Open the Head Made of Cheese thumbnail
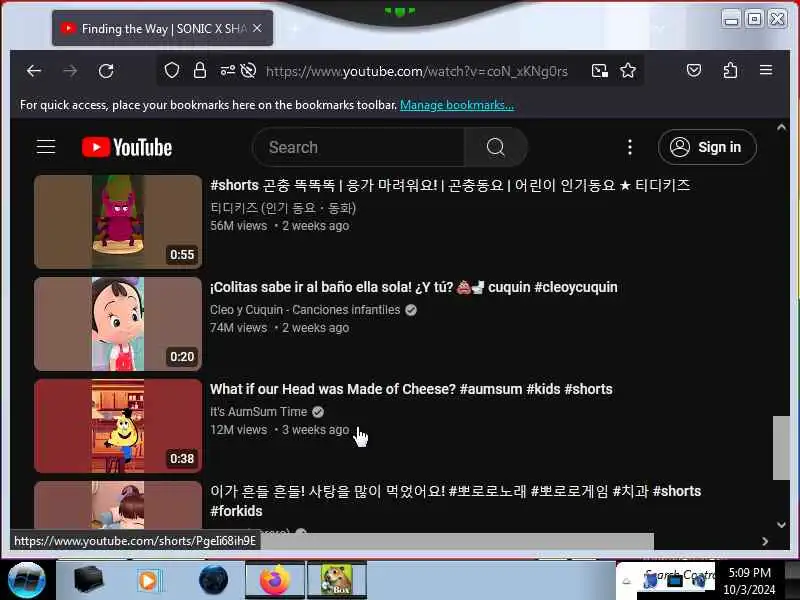Viewport: 800px width, 600px height. 118,426
